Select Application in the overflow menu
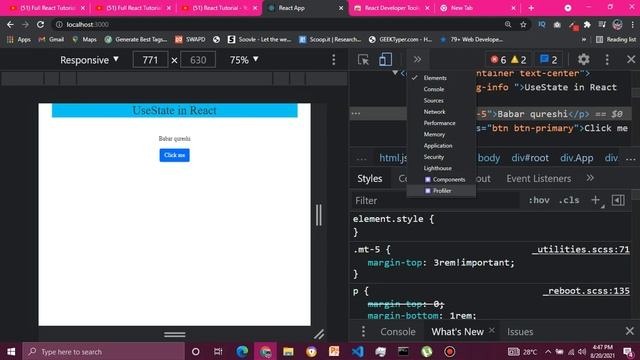This screenshot has width=640, height=360. point(438,146)
